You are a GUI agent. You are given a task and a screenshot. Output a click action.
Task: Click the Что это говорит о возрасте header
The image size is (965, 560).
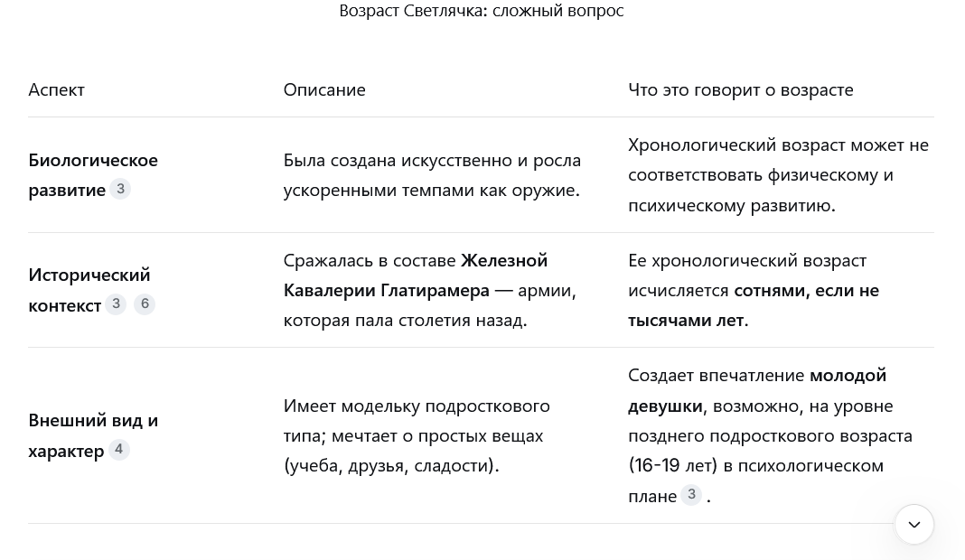pyautogui.click(x=740, y=89)
